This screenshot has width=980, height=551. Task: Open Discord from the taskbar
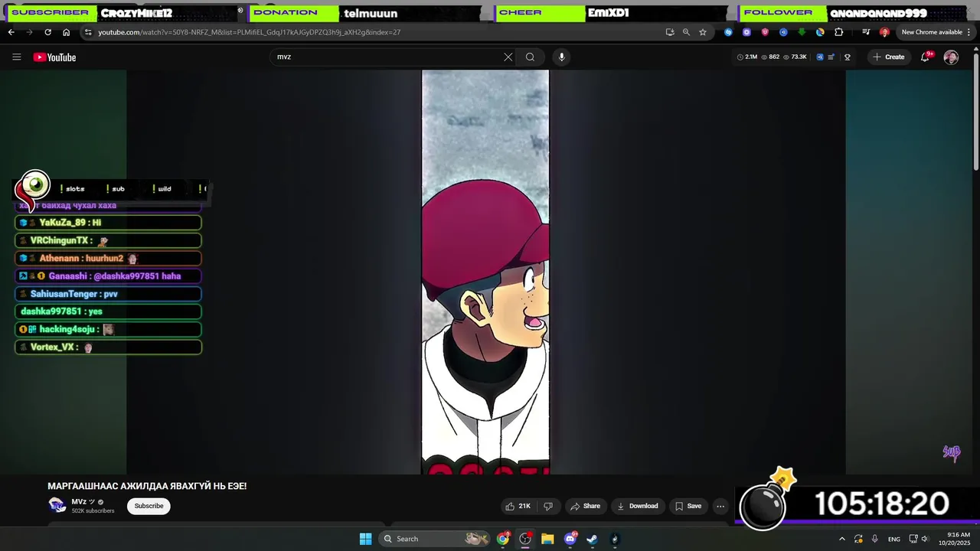pos(570,539)
